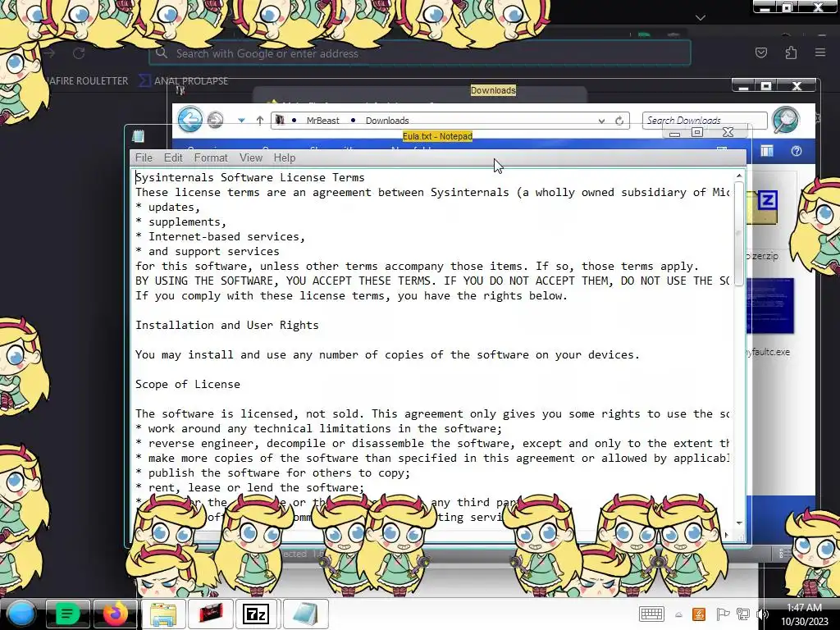Open Explorer help question mark icon
This screenshot has height=630, width=840.
(796, 151)
